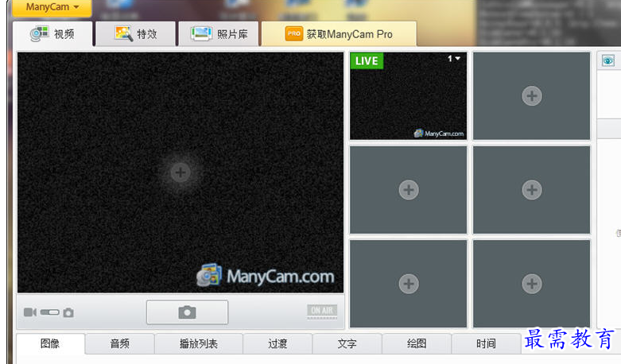This screenshot has width=621, height=364.
Task: Take a snapshot with the camera button
Action: (x=188, y=312)
